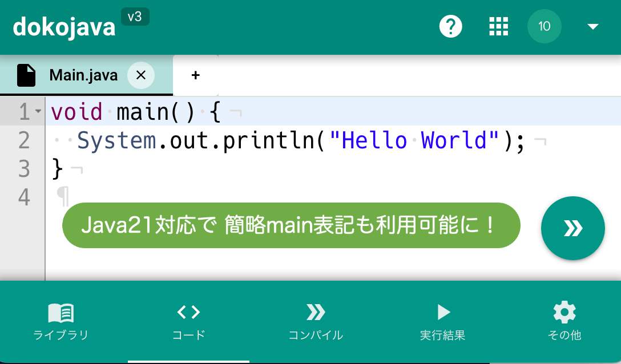The width and height of the screenshot is (621, 364).
Task: Close the Main.java tab
Action: click(140, 75)
